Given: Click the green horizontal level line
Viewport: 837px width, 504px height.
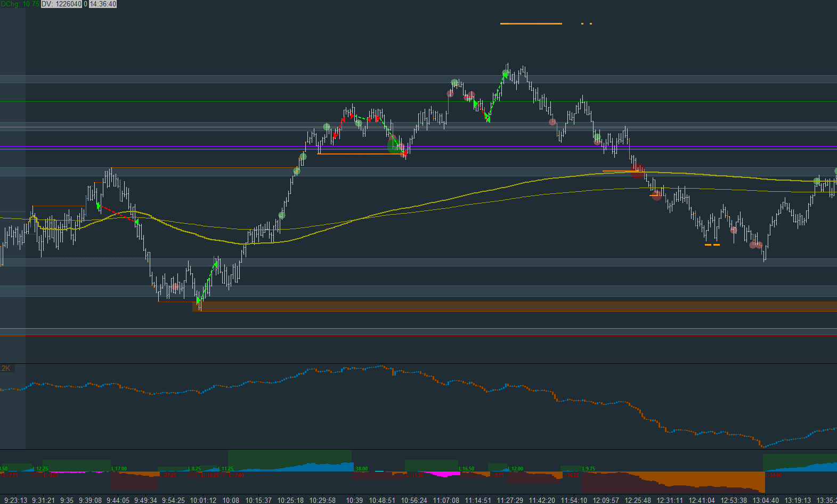Looking at the screenshot, I should (418, 101).
